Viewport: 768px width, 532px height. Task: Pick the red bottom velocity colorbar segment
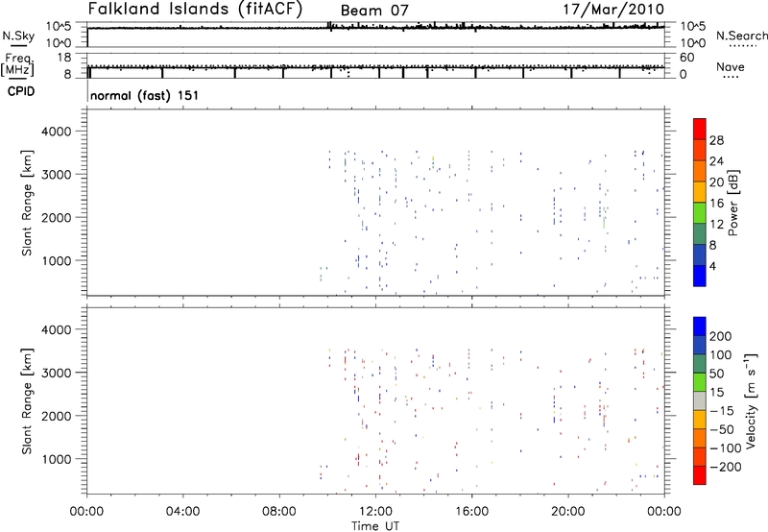(700, 475)
